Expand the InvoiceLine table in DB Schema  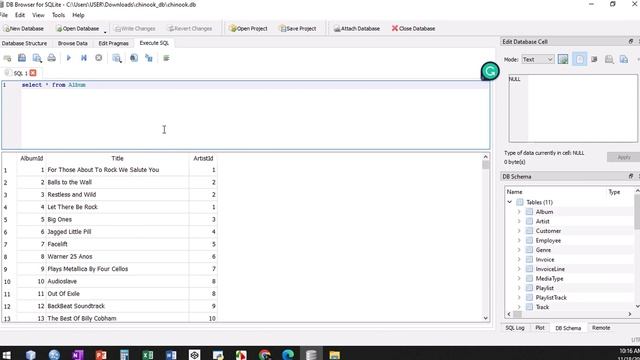pyautogui.click(x=519, y=269)
